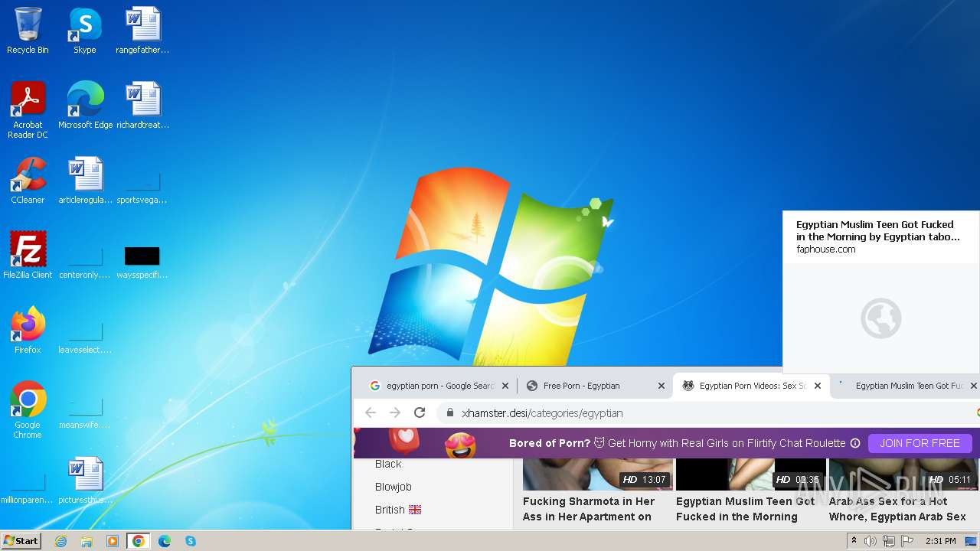The width and height of the screenshot is (980, 551).
Task: Launch FileZilla Client shortcut
Action: (x=28, y=256)
